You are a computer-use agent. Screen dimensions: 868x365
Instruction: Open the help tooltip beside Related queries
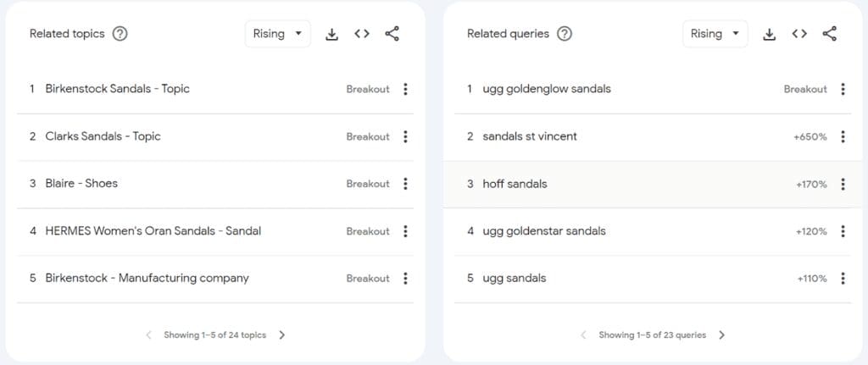[x=564, y=34]
